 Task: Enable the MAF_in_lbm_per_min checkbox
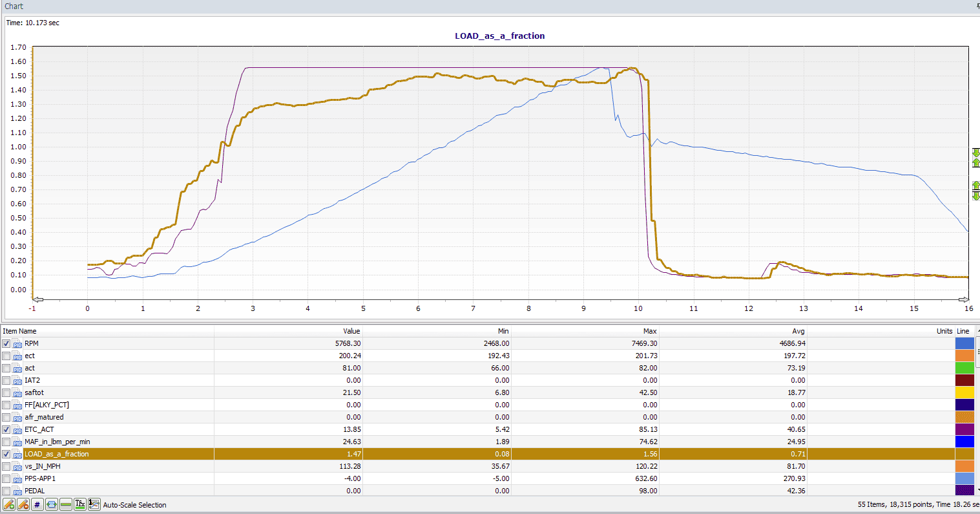[6, 442]
